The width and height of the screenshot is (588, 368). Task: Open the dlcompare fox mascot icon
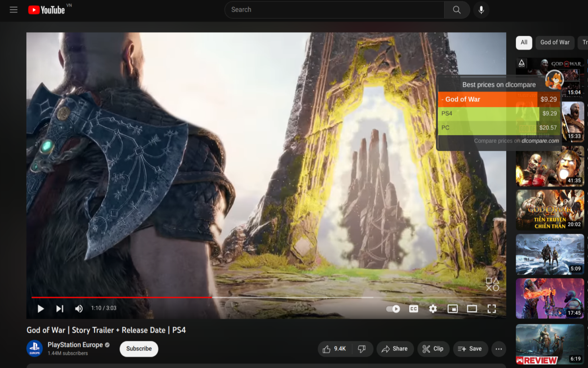[x=554, y=80]
